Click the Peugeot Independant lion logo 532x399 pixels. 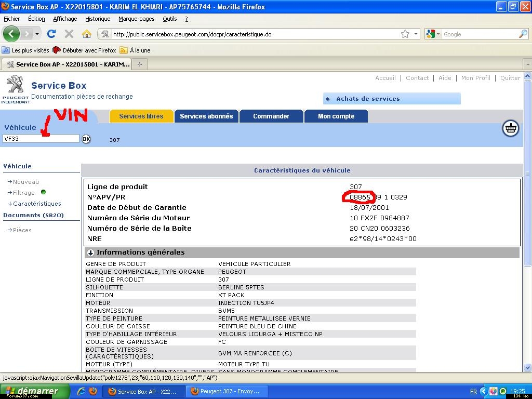click(x=15, y=89)
